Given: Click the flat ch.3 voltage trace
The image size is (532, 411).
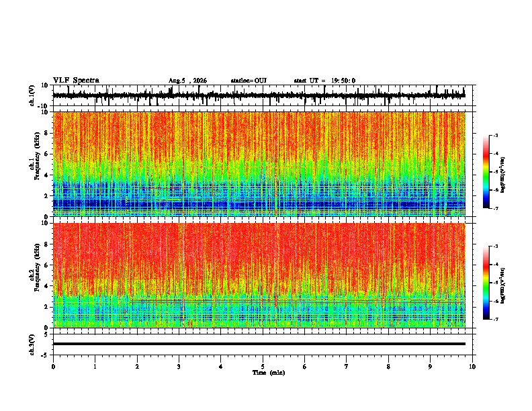Looking at the screenshot, I should (259, 344).
